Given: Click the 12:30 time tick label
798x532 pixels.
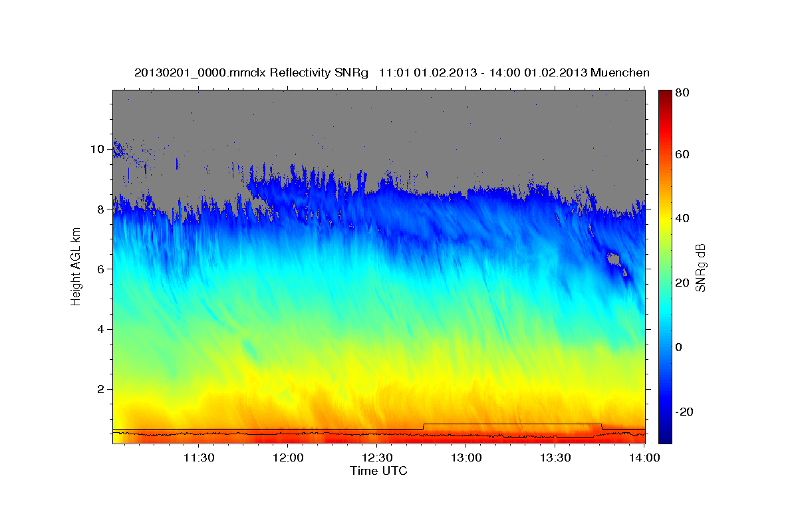Looking at the screenshot, I should coord(377,458).
